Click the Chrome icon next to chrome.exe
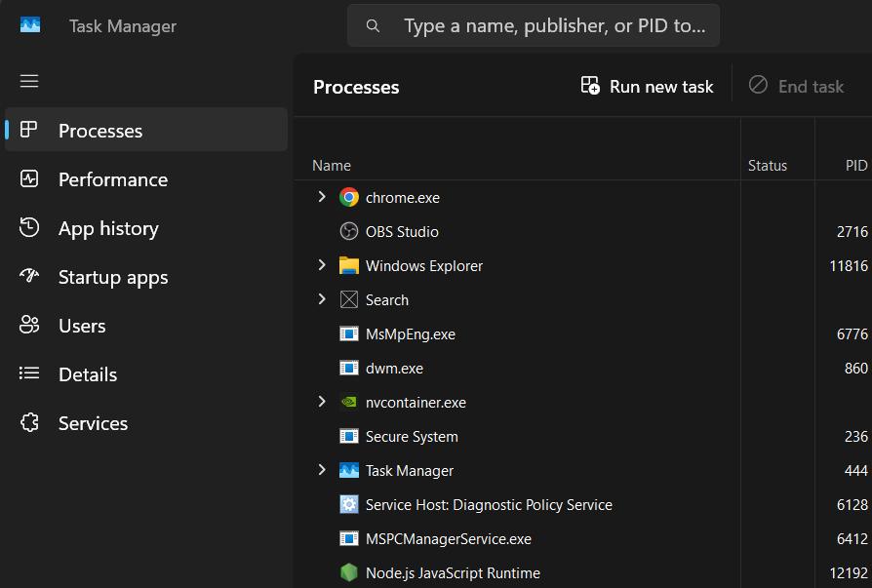Viewport: 872px width, 588px height. 349,197
